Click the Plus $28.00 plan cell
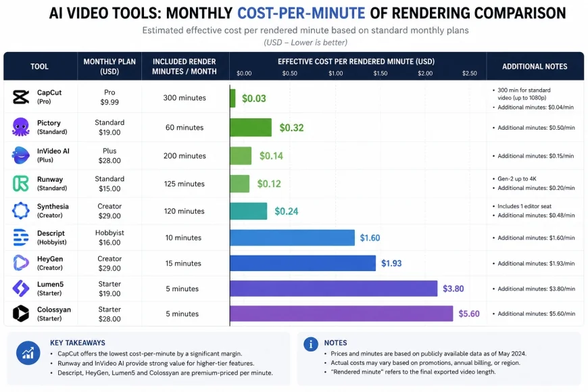The height and width of the screenshot is (392, 588). click(109, 155)
